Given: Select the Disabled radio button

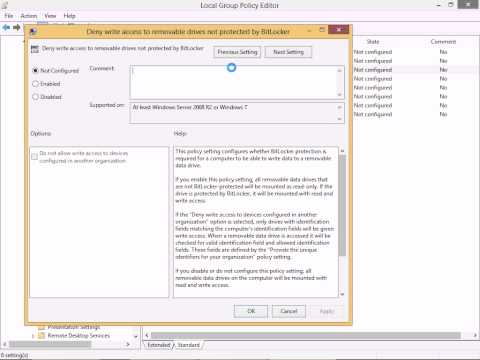Looking at the screenshot, I should (35, 97).
